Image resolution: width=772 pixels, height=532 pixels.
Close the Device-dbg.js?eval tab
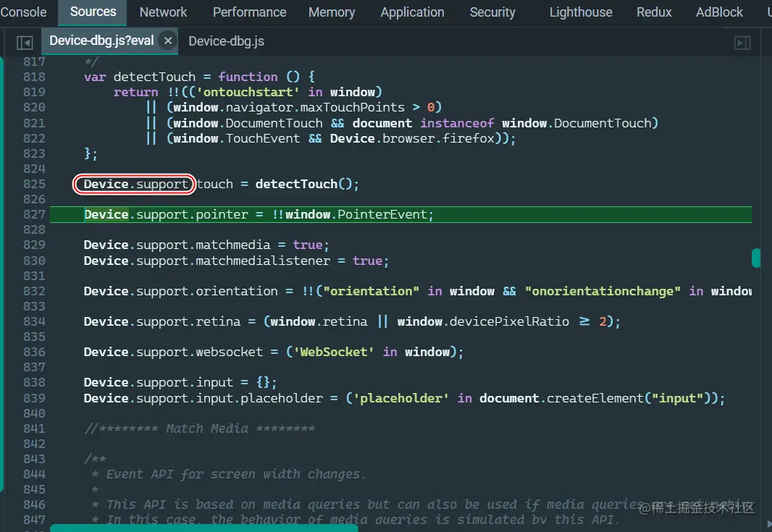[x=168, y=41]
